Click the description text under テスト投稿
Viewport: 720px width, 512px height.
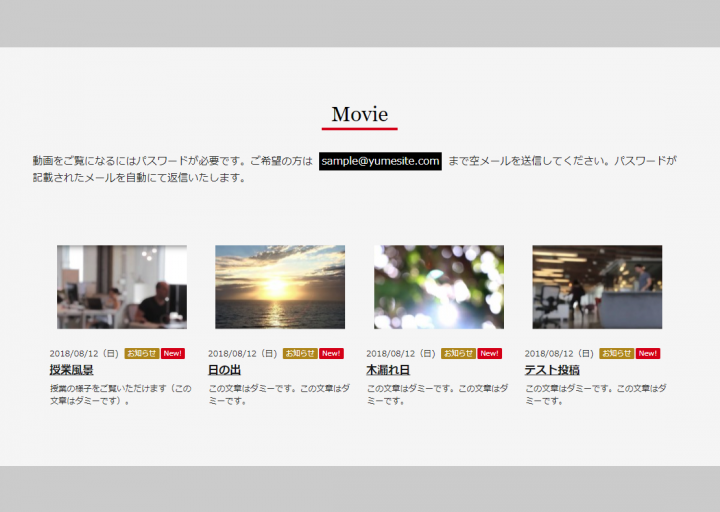point(596,394)
